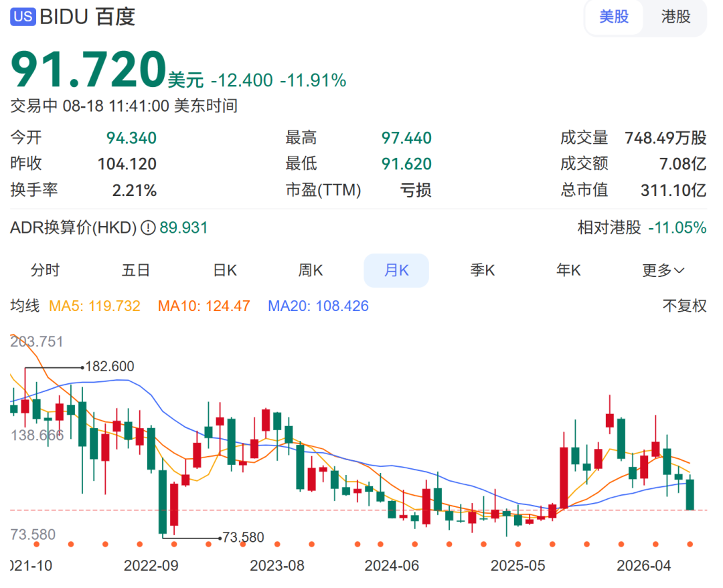The height and width of the screenshot is (588, 723).
Task: Select the 季K chart tab
Action: click(482, 270)
